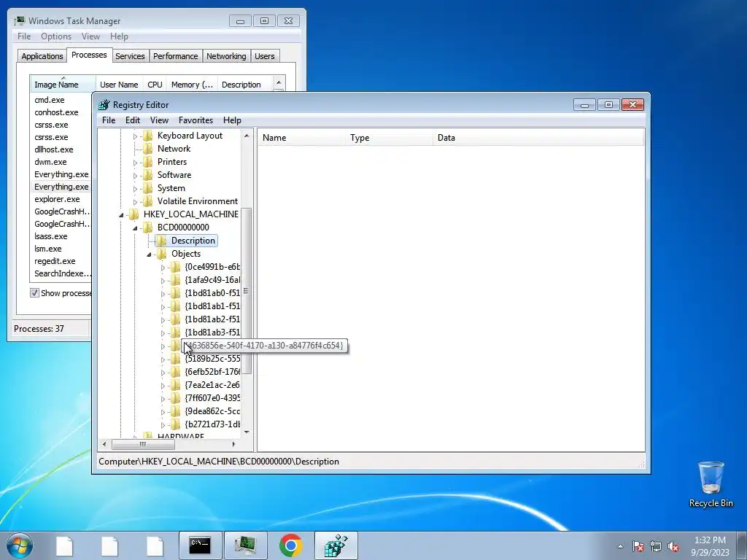The image size is (747, 560).
Task: Select the Registry Editor taskbar icon
Action: pos(336,545)
